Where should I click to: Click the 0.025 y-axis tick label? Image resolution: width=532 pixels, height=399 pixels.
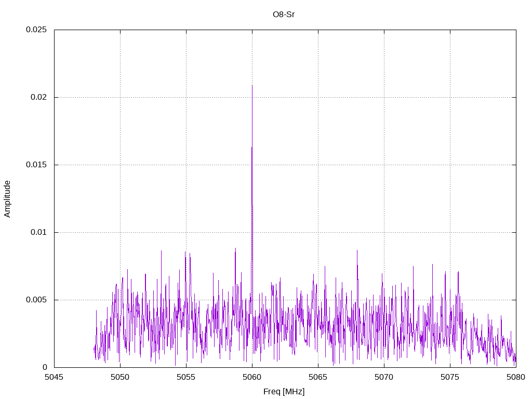(x=36, y=30)
